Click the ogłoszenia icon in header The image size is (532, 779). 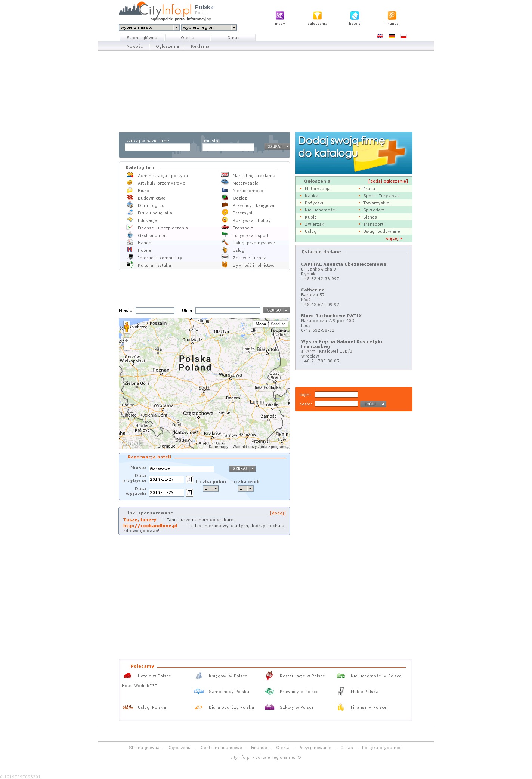[x=317, y=16]
